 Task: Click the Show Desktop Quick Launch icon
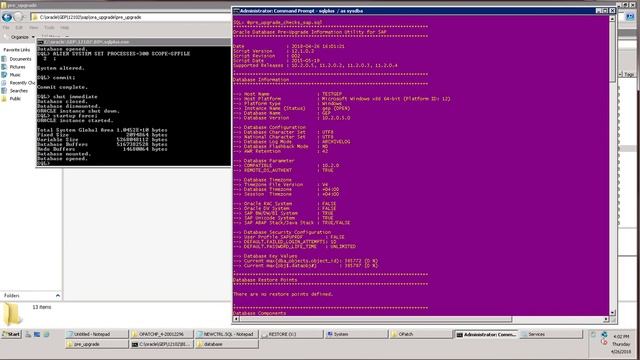coord(37,334)
